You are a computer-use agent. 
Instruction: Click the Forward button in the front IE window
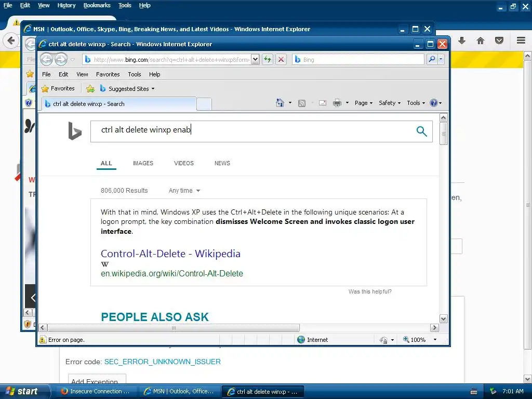[61, 59]
